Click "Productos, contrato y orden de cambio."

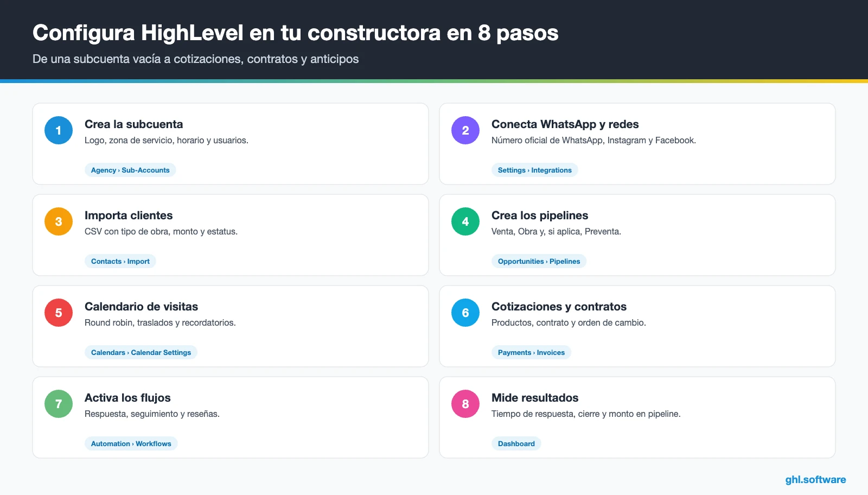[x=569, y=322]
